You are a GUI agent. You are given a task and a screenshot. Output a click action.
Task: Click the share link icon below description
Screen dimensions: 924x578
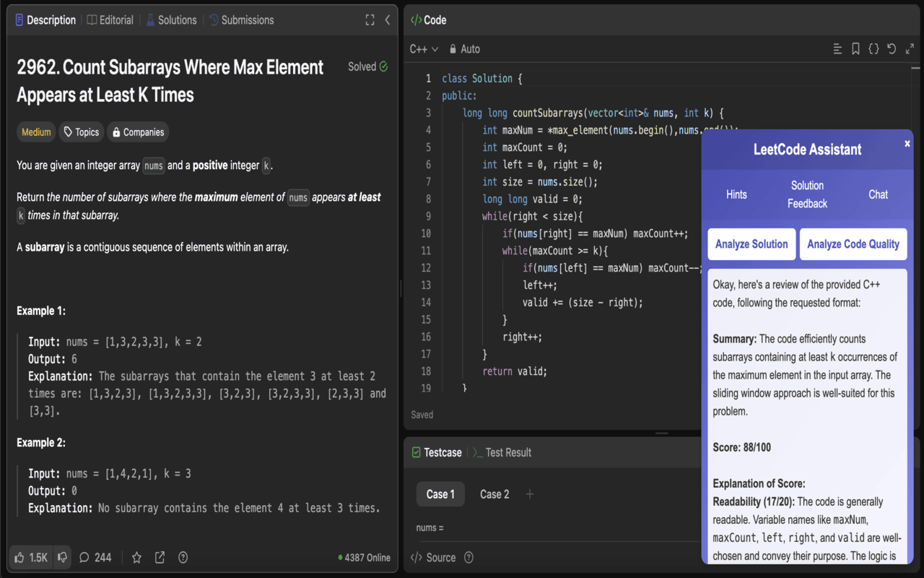(160, 557)
